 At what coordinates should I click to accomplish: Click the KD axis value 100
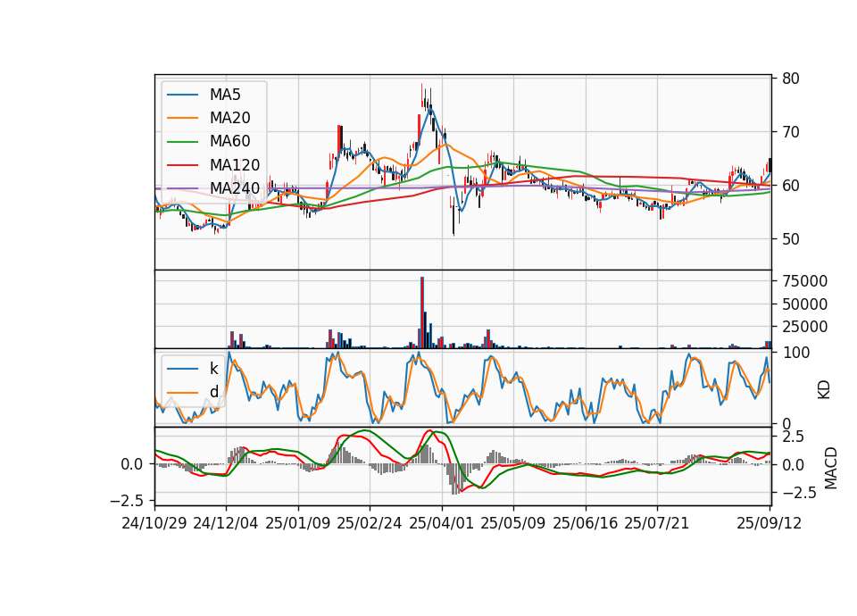click(796, 353)
